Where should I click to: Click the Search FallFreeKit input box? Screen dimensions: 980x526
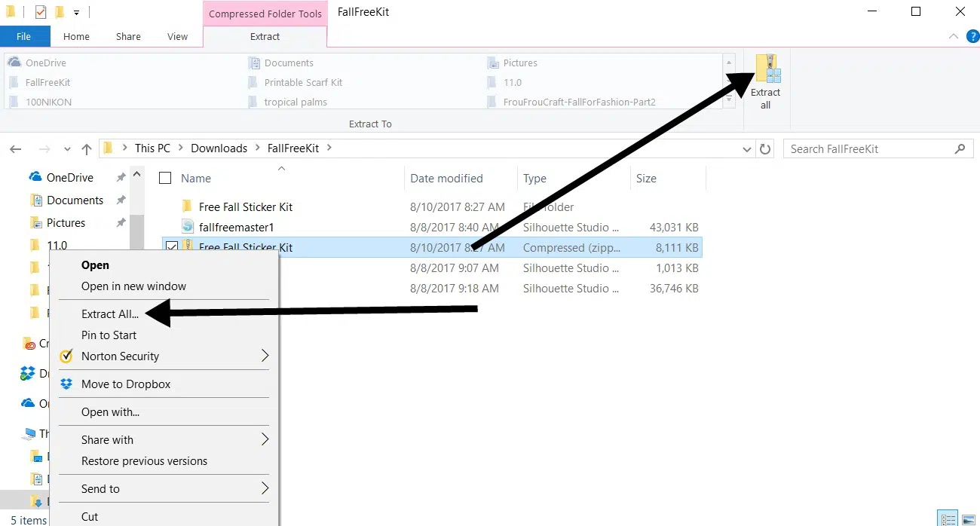tap(867, 149)
